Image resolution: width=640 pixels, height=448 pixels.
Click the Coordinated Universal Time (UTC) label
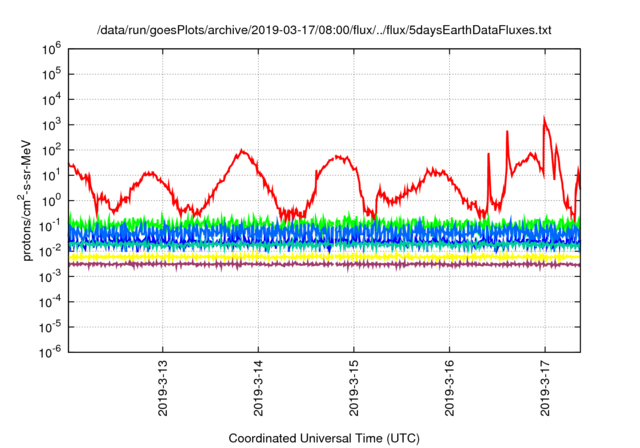324,438
